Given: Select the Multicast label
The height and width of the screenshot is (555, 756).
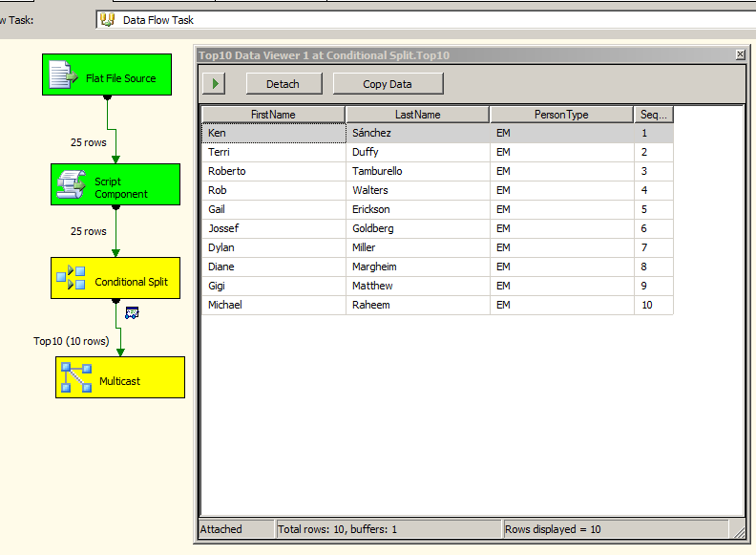Looking at the screenshot, I should pos(119,381).
